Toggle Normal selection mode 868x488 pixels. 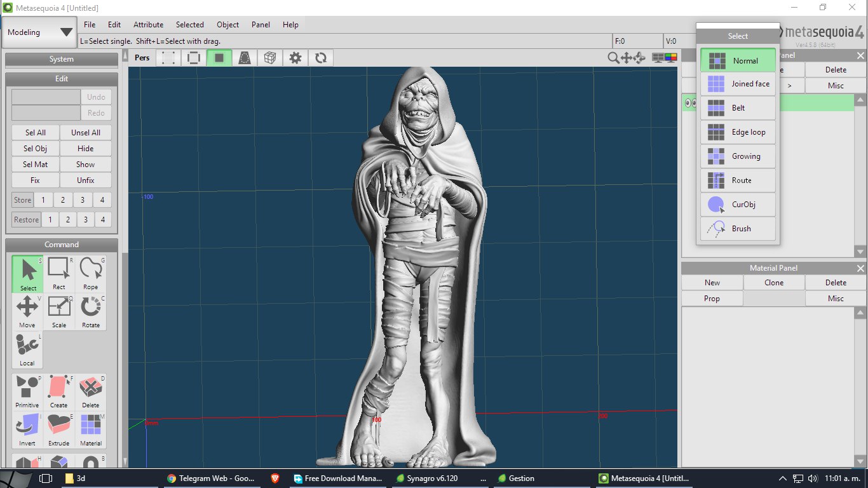tap(738, 60)
